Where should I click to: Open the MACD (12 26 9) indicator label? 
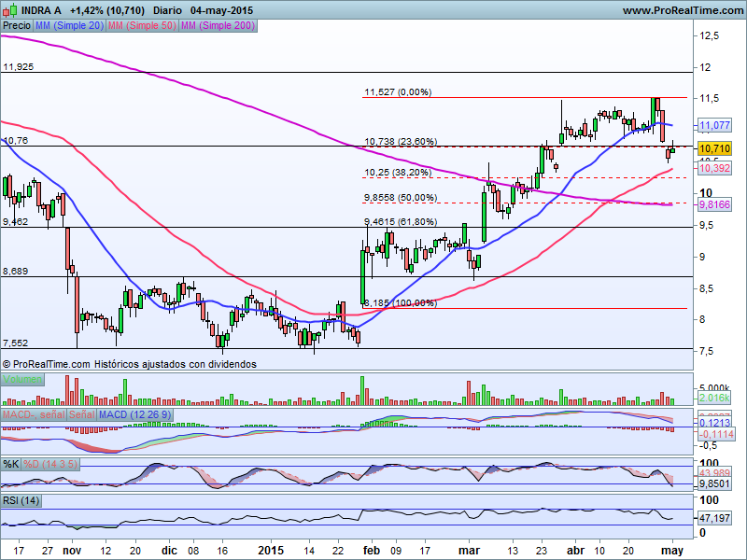(x=134, y=414)
